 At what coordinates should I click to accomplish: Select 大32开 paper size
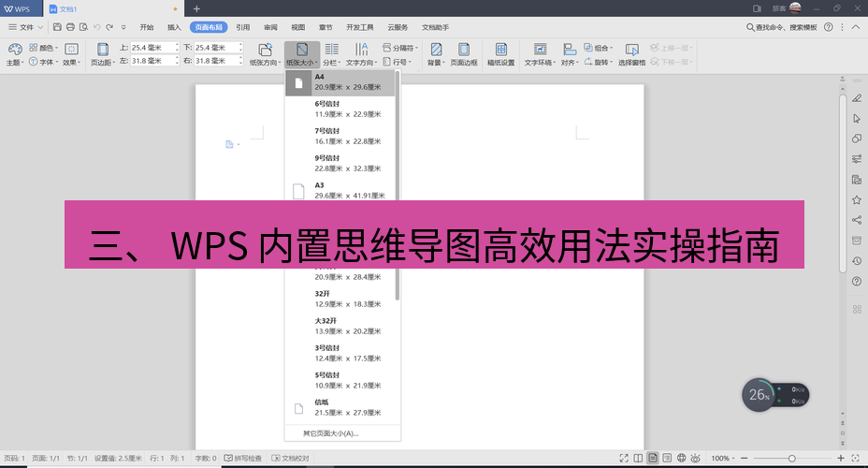[340, 327]
